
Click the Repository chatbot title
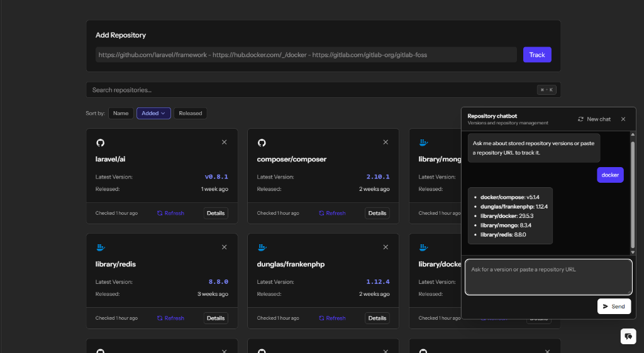coord(492,116)
